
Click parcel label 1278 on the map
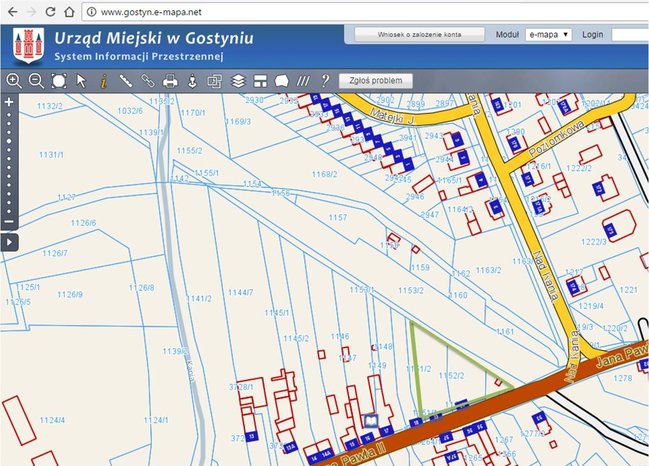623,378
